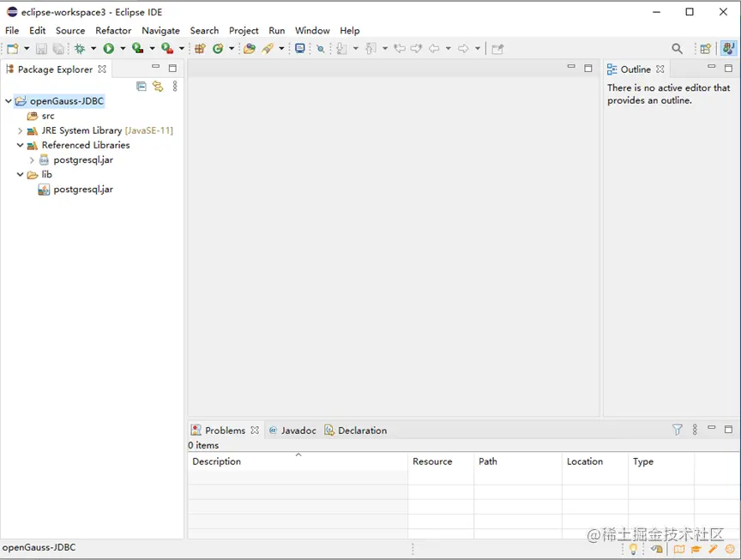Collapse the openGauss-JDBC project node
Screen dimensions: 741x560
8,100
